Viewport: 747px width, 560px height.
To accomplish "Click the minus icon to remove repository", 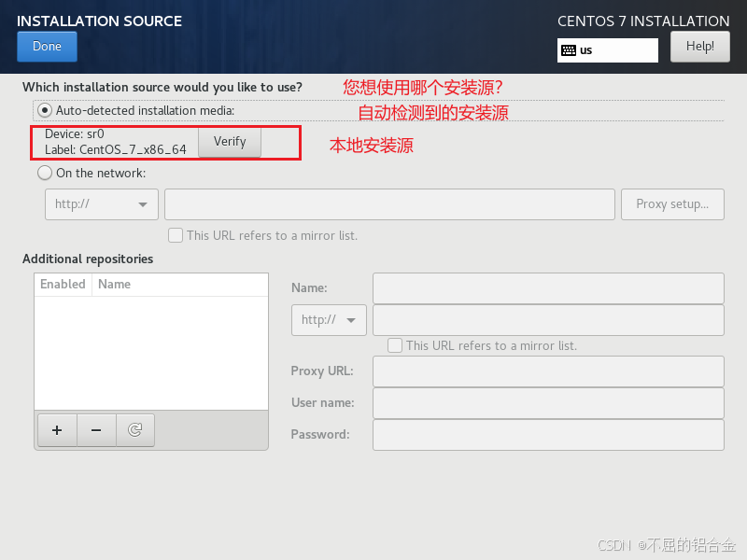I will coord(96,430).
